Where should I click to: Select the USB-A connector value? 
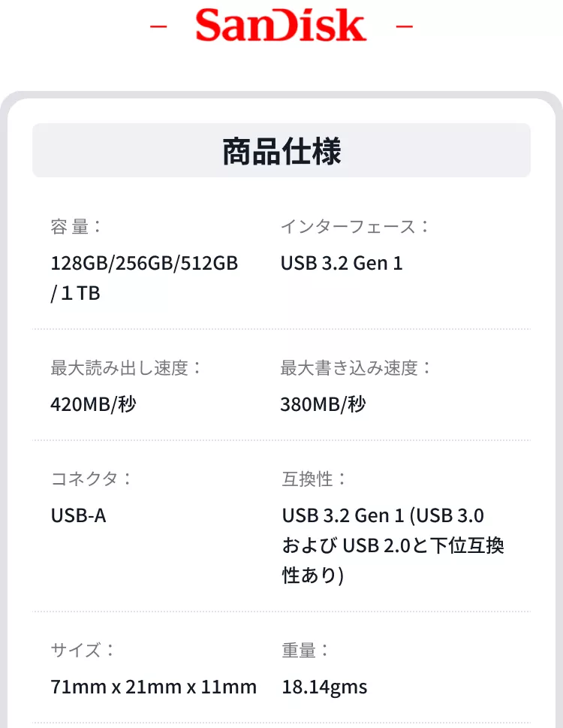coord(78,516)
